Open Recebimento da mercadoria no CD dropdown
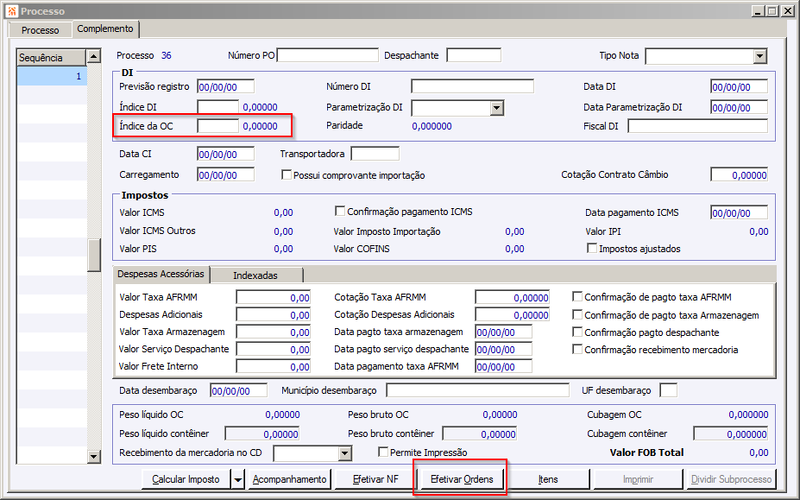 (345, 453)
